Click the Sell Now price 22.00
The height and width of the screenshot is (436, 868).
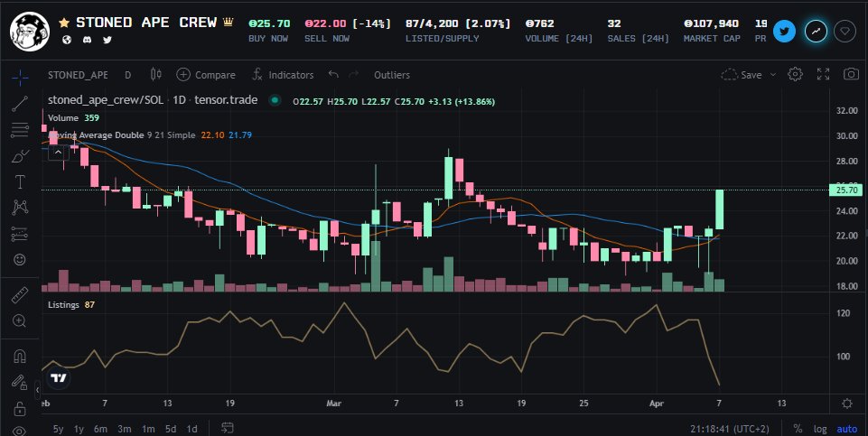[325, 23]
